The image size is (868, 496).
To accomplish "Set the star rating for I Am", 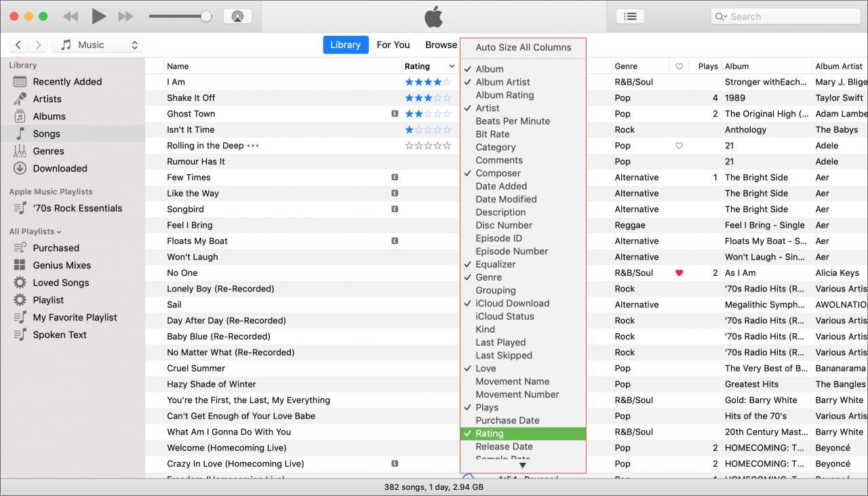I will pos(428,82).
